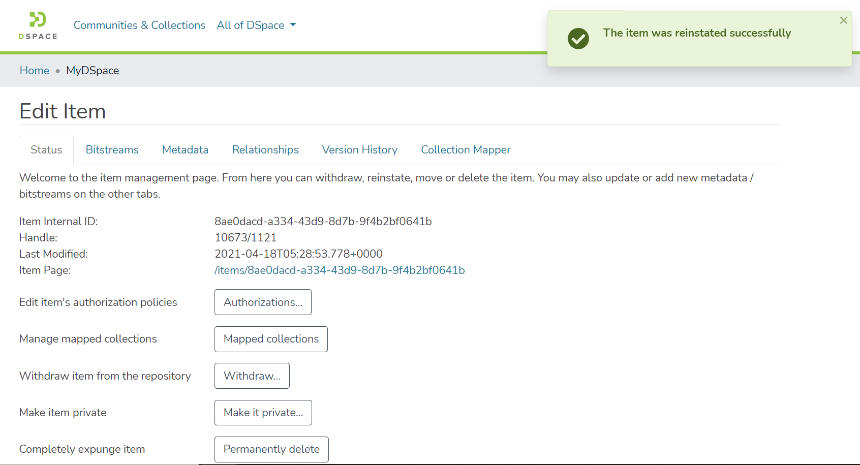Dismiss the reinstated success notification
The width and height of the screenshot is (860, 465).
point(843,20)
